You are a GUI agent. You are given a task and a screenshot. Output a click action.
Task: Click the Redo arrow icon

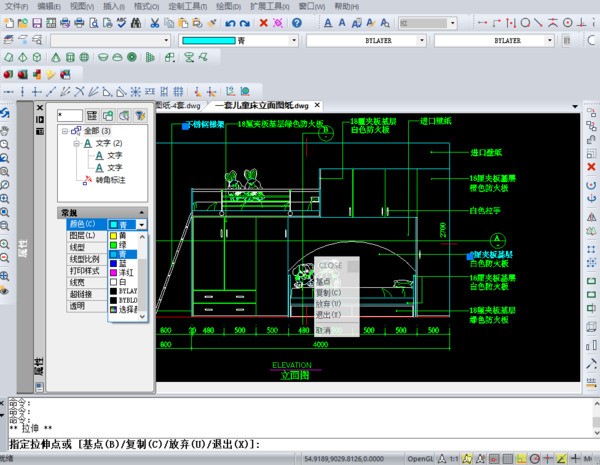click(246, 22)
